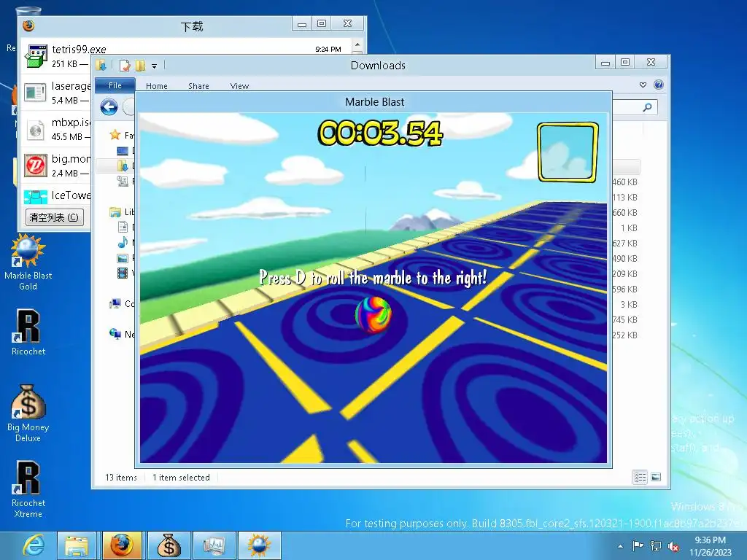Click the 清空列表 clear list button
This screenshot has width=747, height=560.
(54, 217)
